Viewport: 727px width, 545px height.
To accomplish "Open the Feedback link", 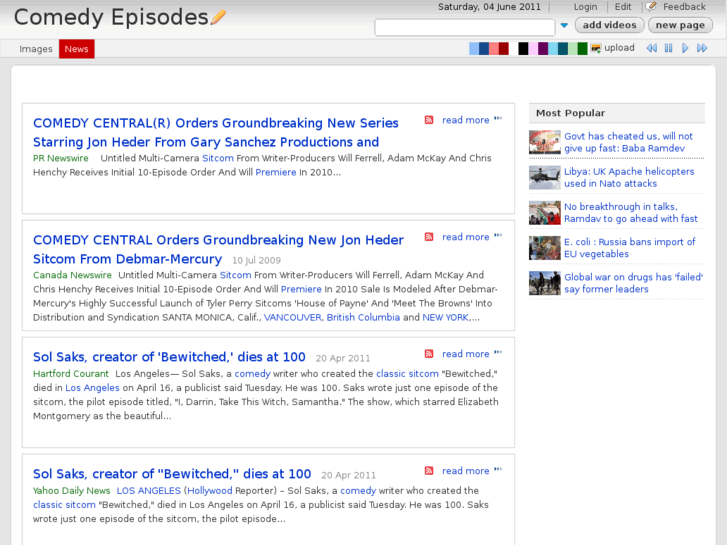I will pos(684,7).
